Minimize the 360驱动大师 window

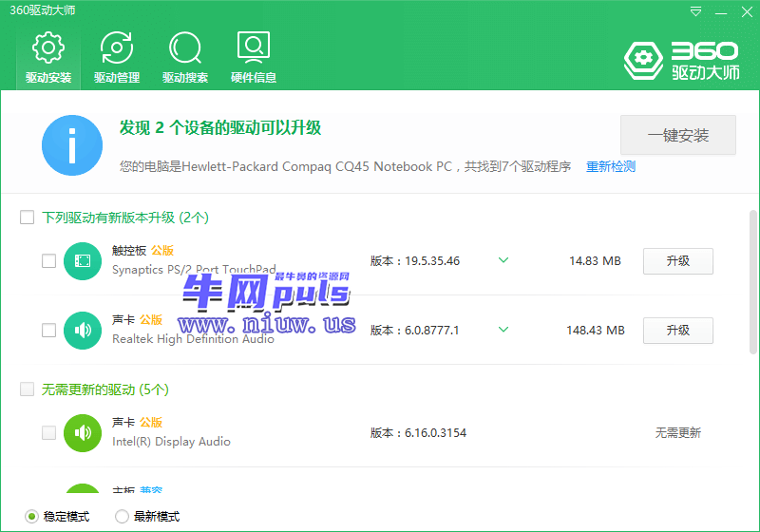point(721,12)
